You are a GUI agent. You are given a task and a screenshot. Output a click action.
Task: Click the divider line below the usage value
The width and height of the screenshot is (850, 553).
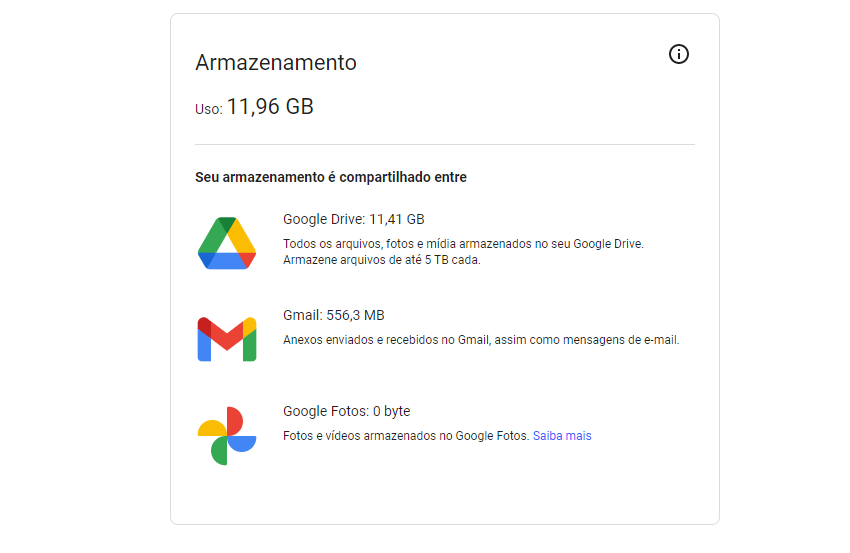[445, 144]
